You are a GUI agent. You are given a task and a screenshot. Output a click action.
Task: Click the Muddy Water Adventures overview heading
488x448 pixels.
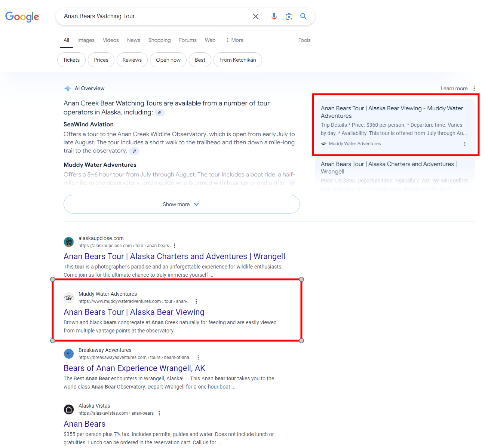(100, 165)
